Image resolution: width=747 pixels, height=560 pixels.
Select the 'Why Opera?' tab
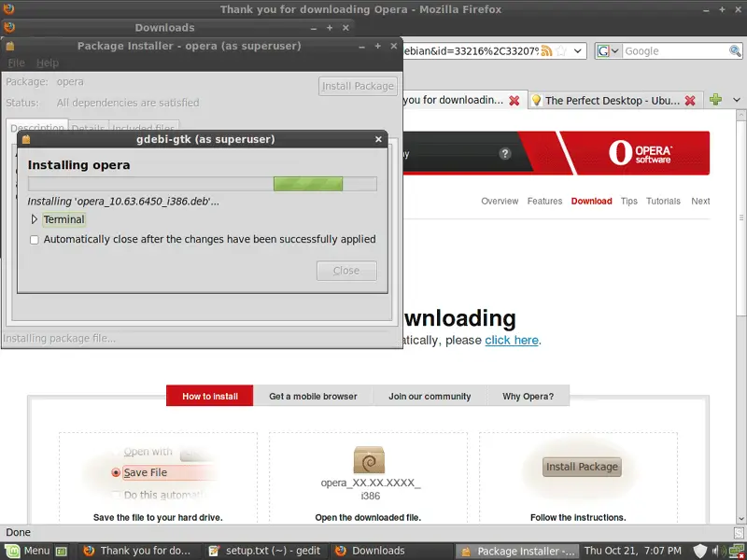click(528, 396)
